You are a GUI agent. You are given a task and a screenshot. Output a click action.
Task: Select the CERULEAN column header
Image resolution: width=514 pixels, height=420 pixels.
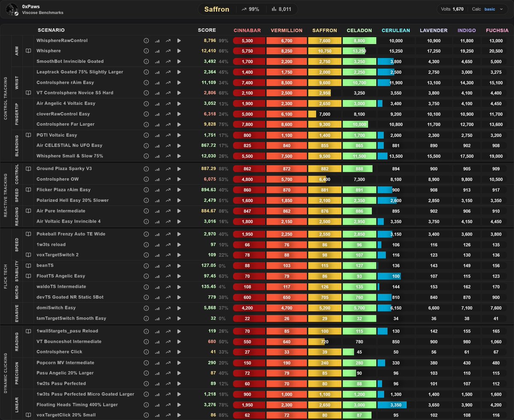point(396,30)
